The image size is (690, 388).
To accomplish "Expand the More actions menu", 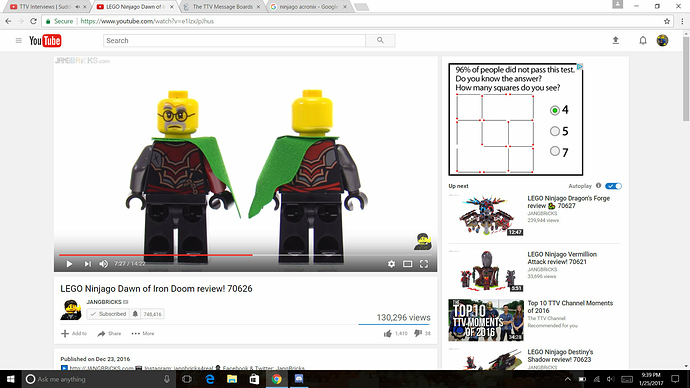I will click(143, 333).
